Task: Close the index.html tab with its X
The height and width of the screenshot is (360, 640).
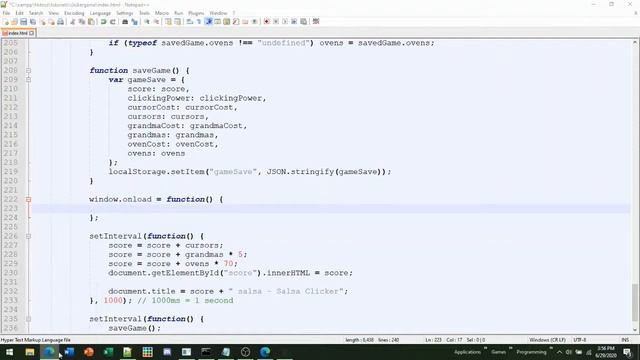Action: [32, 33]
